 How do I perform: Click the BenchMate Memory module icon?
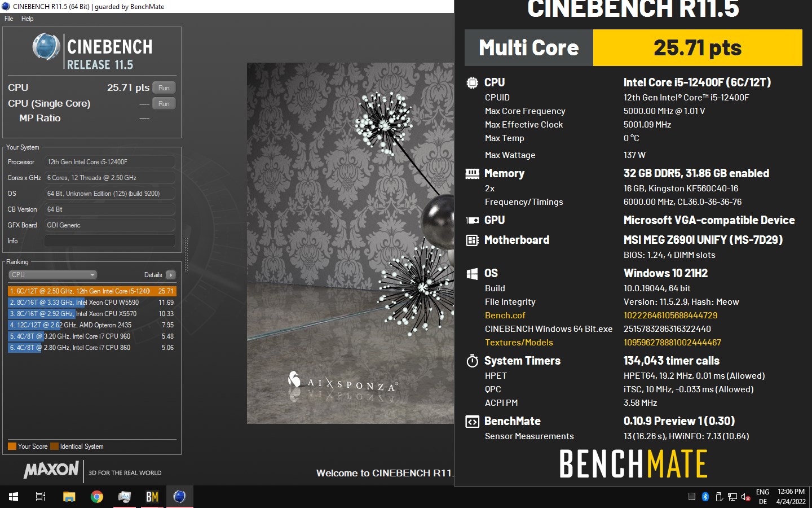coord(472,174)
